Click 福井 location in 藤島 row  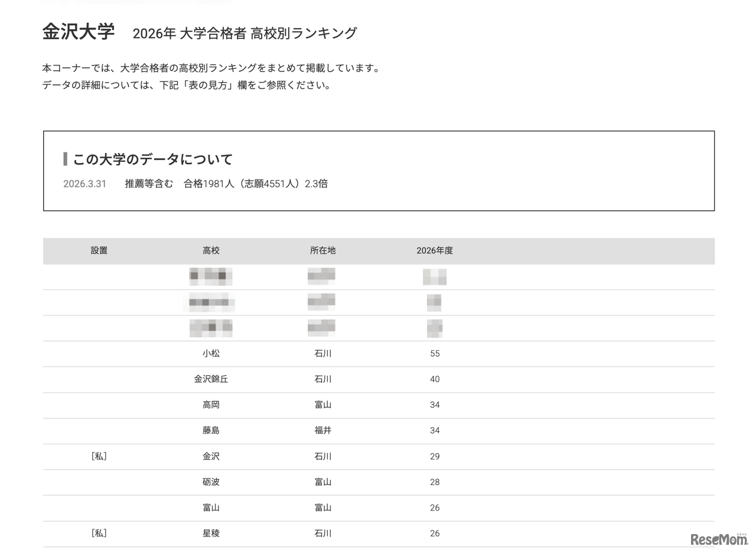coord(322,431)
